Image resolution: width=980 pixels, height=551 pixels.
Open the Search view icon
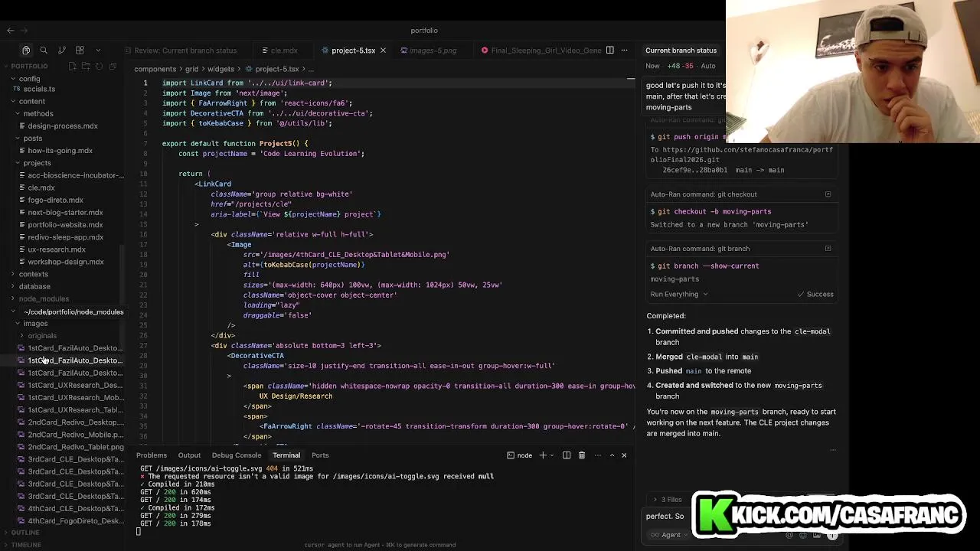[x=44, y=51]
